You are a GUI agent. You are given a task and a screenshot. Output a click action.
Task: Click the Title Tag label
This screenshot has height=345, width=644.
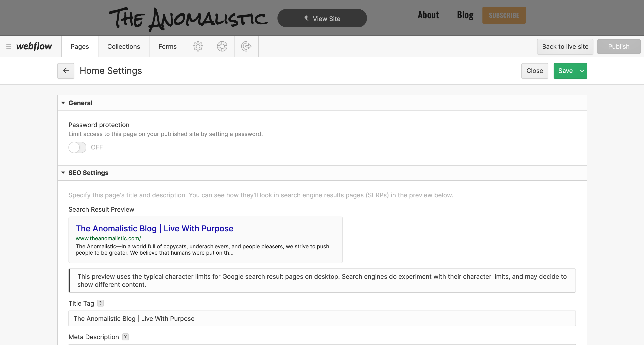(81, 303)
